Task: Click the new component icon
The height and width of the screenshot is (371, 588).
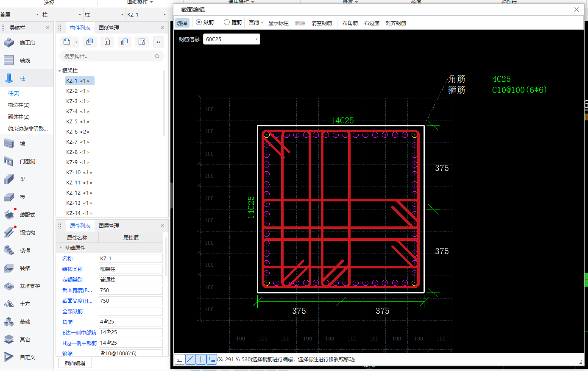Action: (67, 42)
